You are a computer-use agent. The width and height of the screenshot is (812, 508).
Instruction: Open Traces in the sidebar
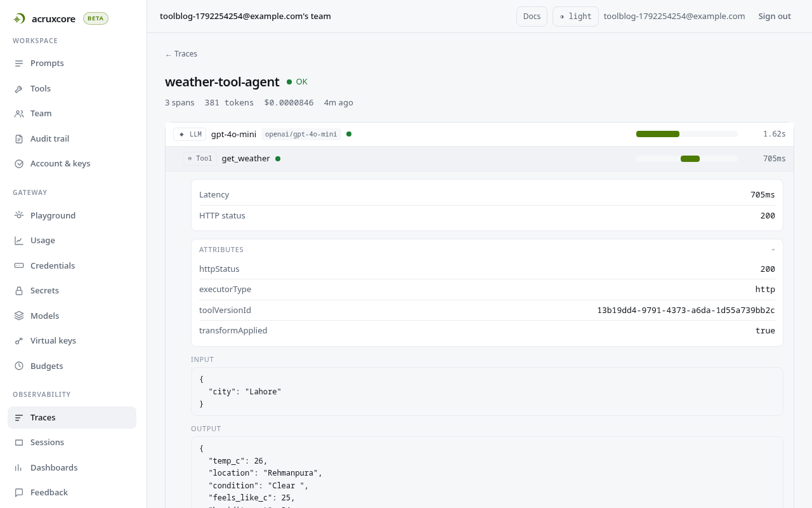72,417
